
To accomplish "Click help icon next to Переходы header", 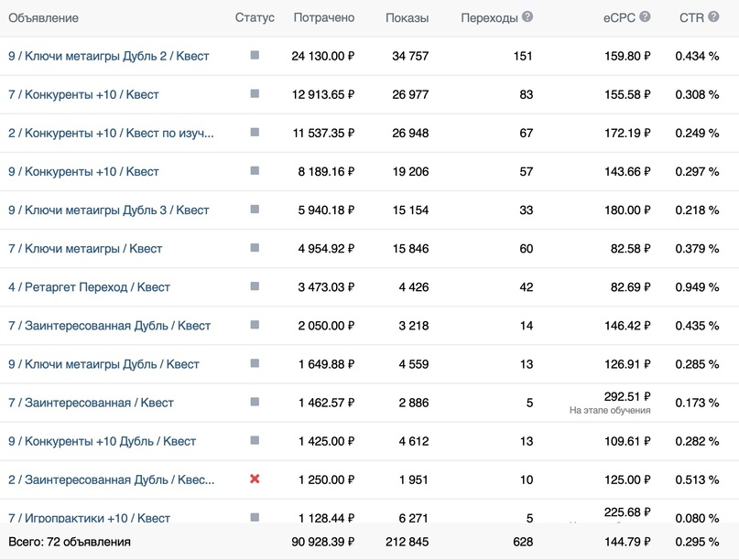I will [527, 17].
